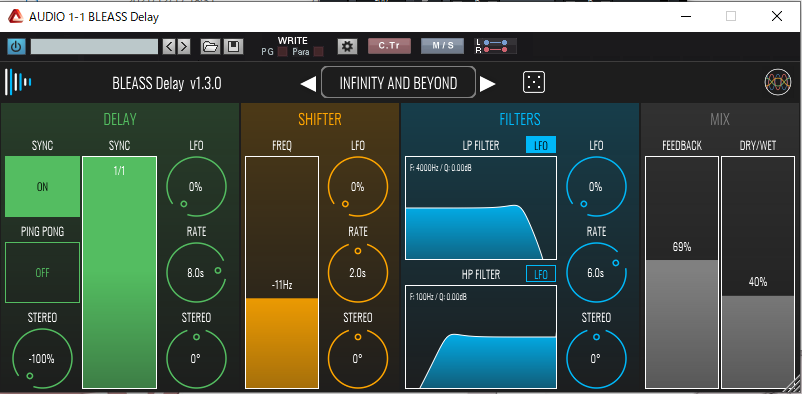The height and width of the screenshot is (394, 802).
Task: Click the colorful sphere logo icon
Action: [777, 82]
